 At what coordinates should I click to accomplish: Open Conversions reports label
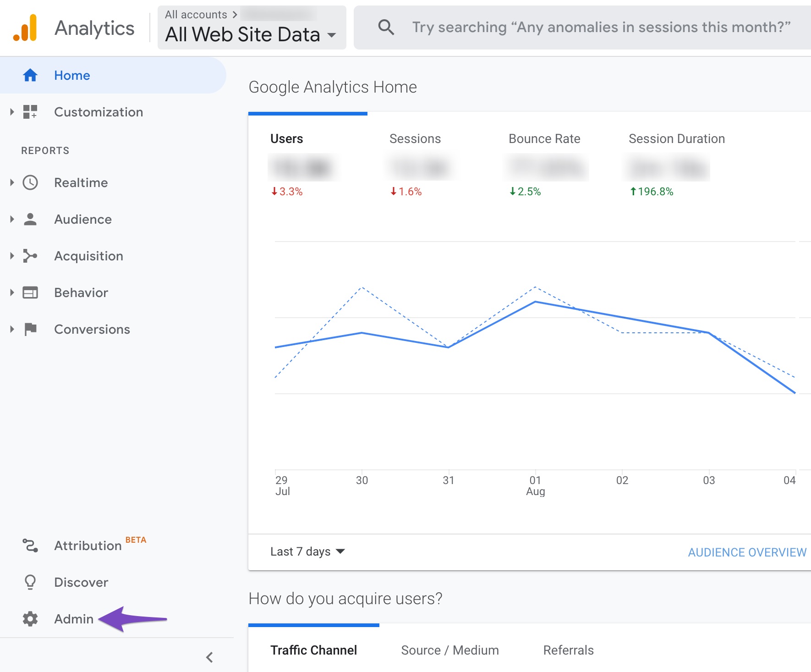[x=92, y=329]
